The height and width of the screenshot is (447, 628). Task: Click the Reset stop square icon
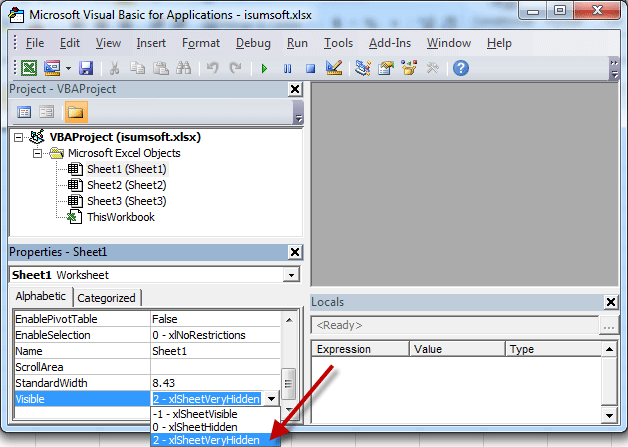[310, 68]
